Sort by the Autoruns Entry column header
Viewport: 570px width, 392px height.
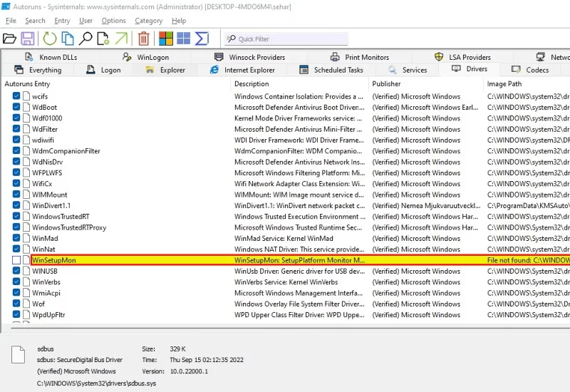point(116,83)
